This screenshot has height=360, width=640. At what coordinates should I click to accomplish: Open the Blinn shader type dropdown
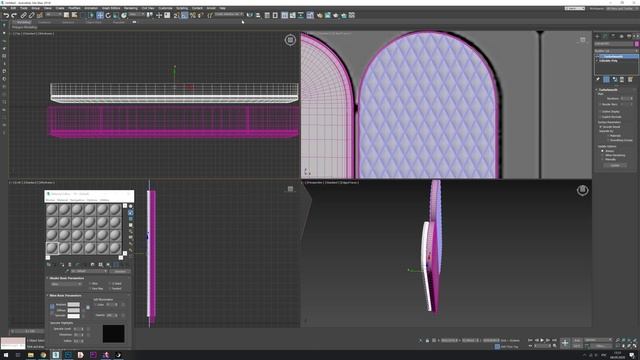click(x=66, y=284)
